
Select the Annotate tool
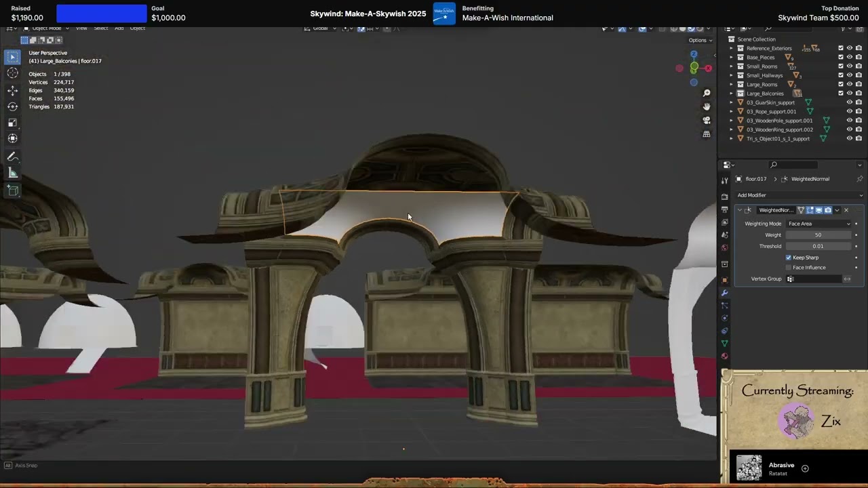(12, 157)
